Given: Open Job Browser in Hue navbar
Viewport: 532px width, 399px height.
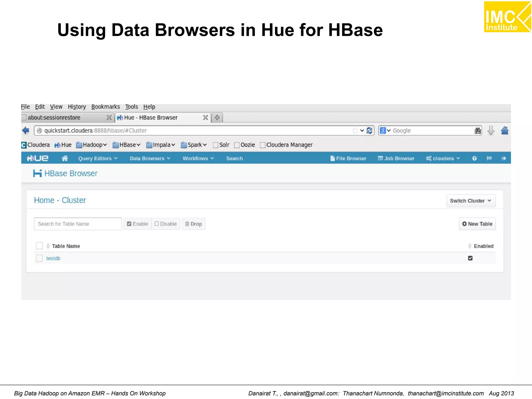Looking at the screenshot, I should [396, 158].
